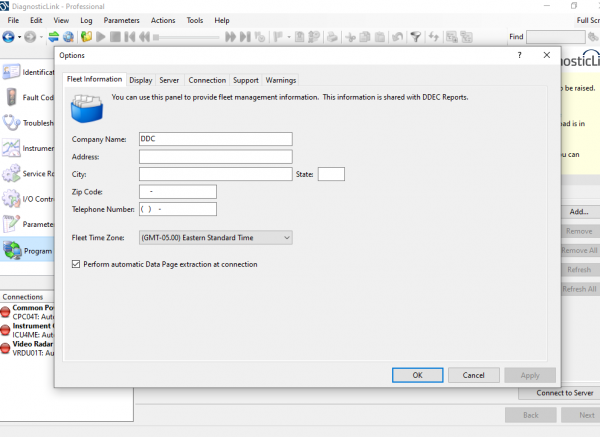600x437 pixels.
Task: Click the globe server icon in toolbar
Action: click(x=68, y=37)
